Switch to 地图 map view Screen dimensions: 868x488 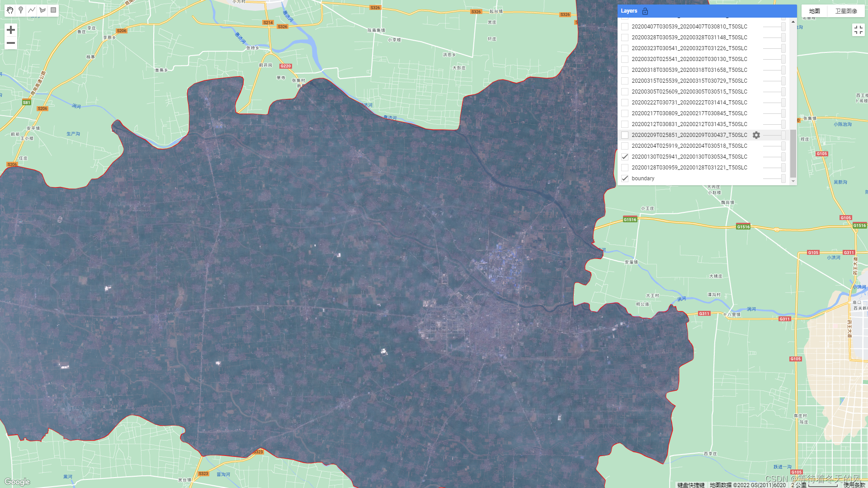pyautogui.click(x=814, y=11)
